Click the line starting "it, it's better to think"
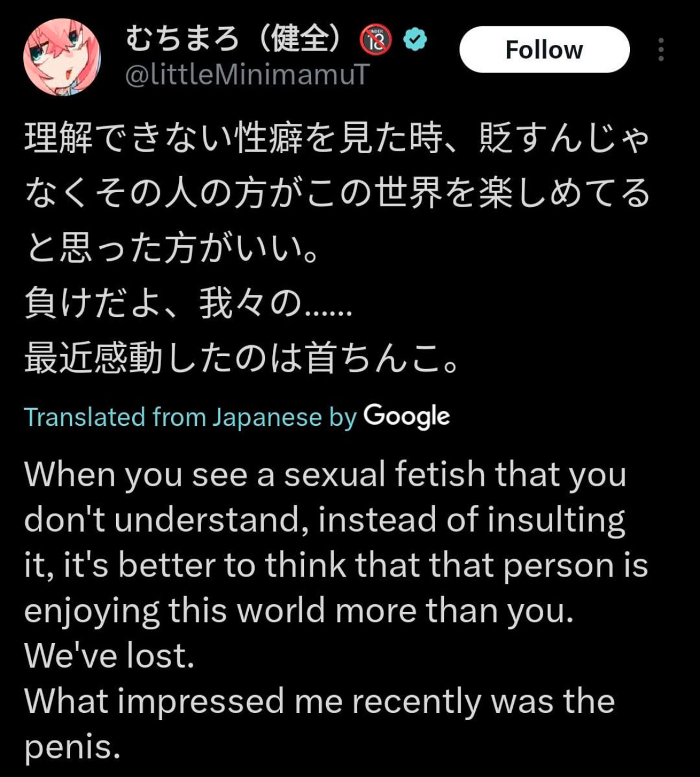 coord(336,565)
